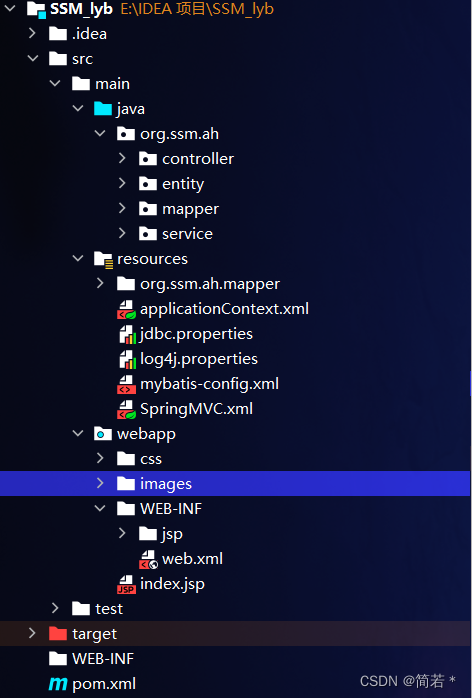Select the service package label
The height and width of the screenshot is (698, 472).
[x=187, y=234]
